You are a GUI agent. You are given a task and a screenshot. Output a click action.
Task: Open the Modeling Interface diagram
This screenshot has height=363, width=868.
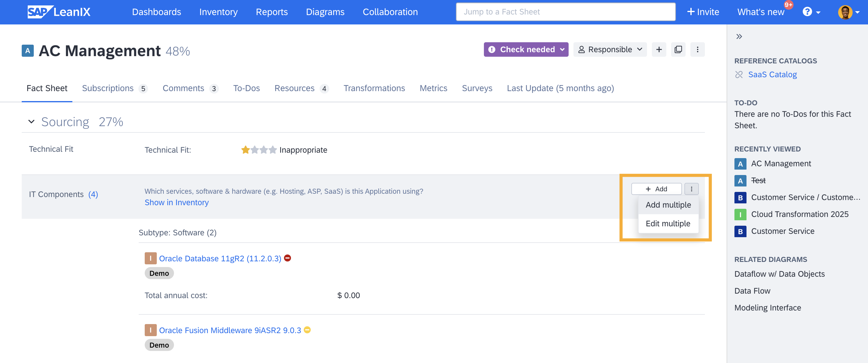coord(768,308)
